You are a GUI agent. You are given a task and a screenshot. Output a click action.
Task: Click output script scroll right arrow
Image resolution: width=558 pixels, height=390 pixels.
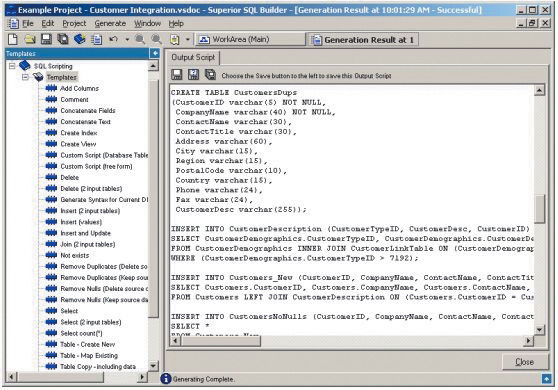528,341
